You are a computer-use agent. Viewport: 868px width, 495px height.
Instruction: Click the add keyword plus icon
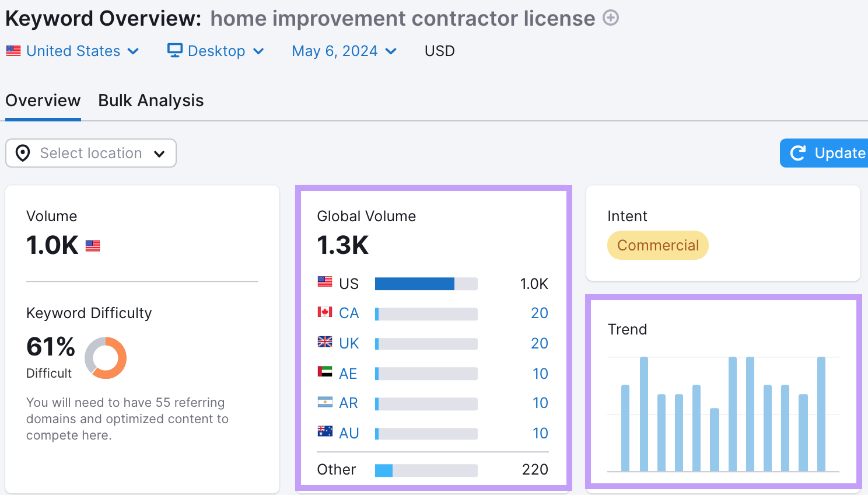610,18
